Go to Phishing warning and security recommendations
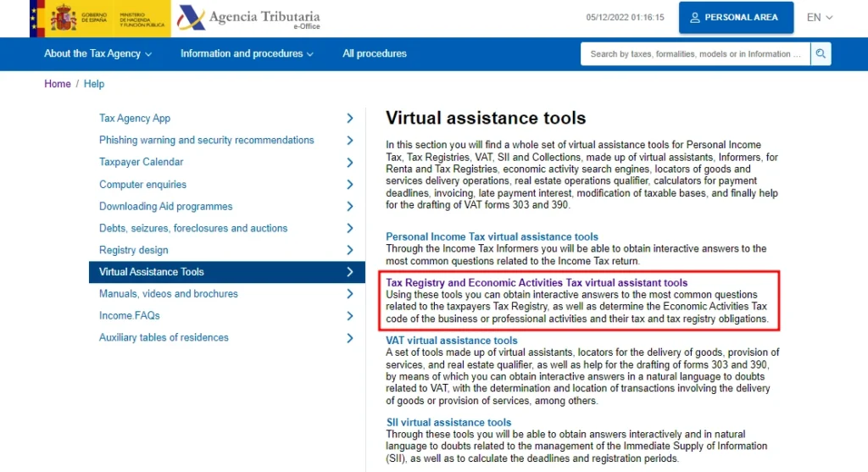Image resolution: width=868 pixels, height=472 pixels. [206, 141]
